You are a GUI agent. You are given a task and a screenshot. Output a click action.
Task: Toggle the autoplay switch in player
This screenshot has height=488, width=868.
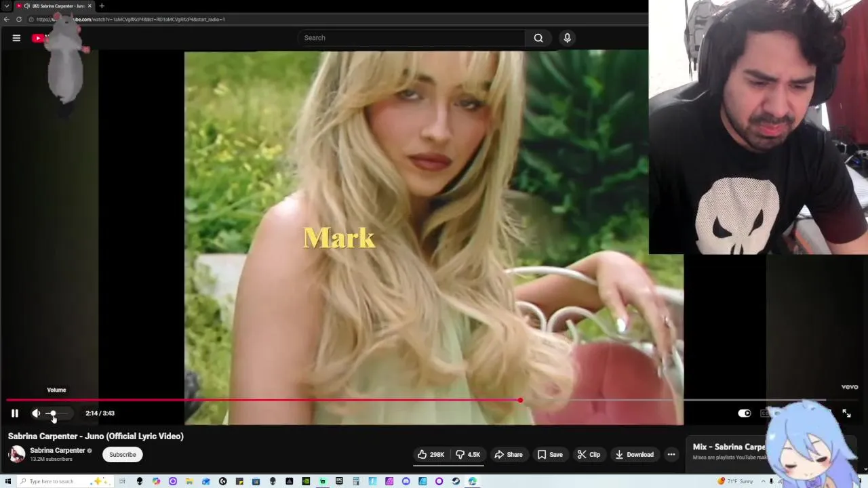click(x=745, y=413)
